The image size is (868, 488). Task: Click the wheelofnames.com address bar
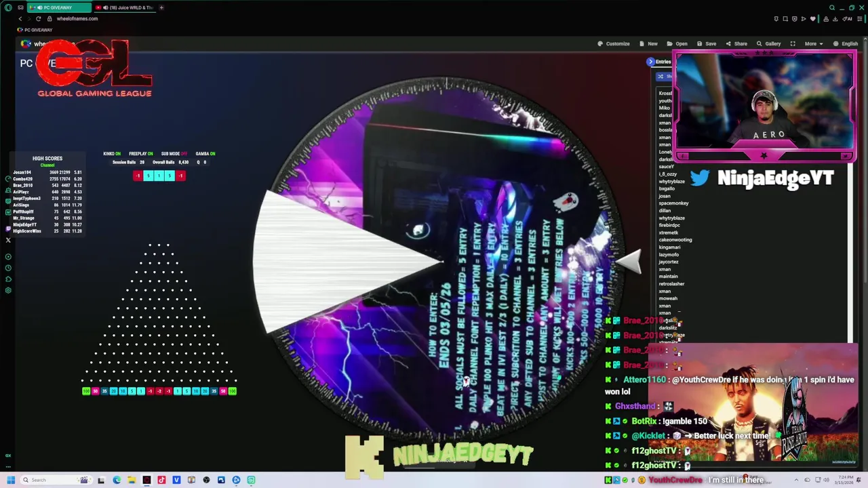[77, 18]
